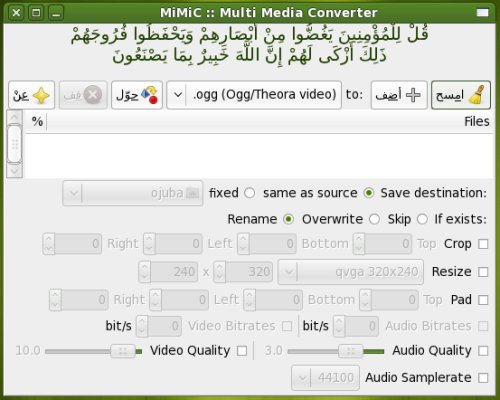
Task: Click the Crop Top spin field
Action: [x=383, y=244]
